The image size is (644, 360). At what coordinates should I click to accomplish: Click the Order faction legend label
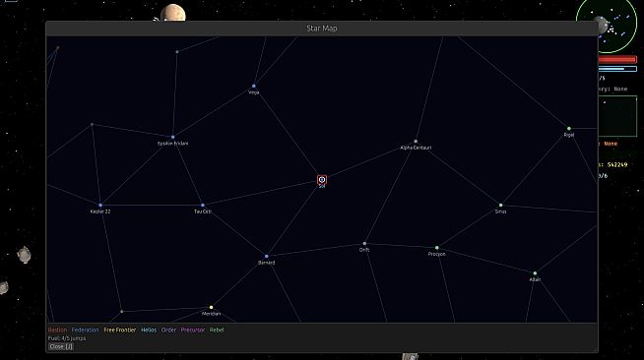click(x=168, y=330)
